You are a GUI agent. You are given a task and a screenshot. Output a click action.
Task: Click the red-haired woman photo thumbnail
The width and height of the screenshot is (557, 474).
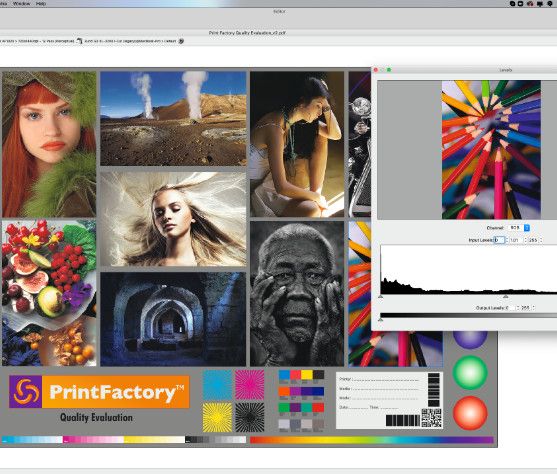coord(49,144)
